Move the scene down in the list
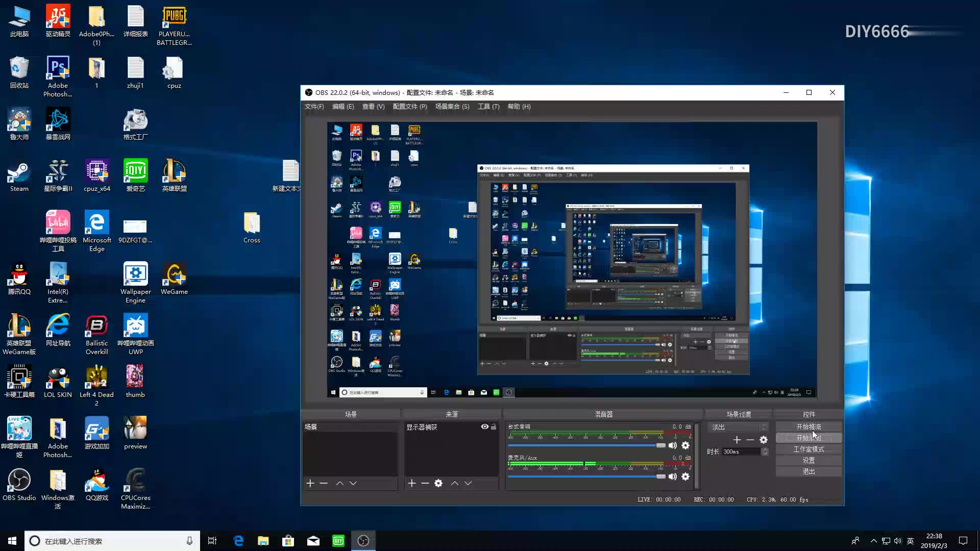The height and width of the screenshot is (551, 980). click(x=353, y=483)
